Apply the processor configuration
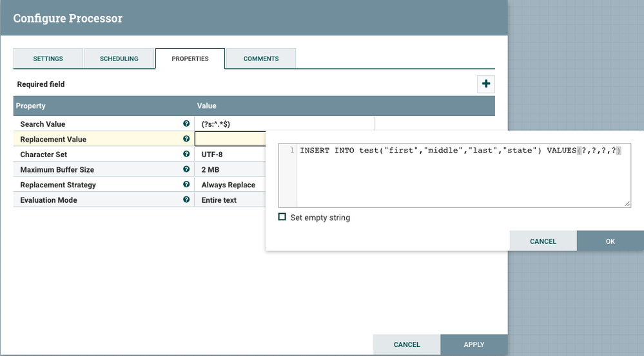The height and width of the screenshot is (356, 644). [474, 344]
